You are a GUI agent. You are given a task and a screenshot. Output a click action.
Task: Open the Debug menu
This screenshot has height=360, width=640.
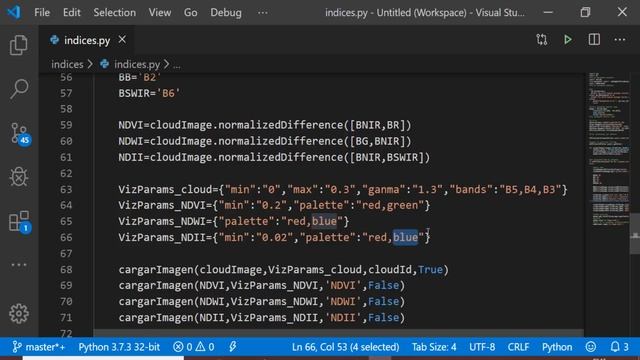coord(226,13)
